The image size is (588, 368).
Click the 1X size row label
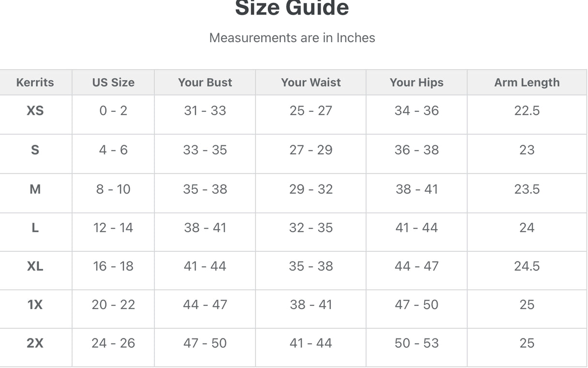click(x=35, y=305)
